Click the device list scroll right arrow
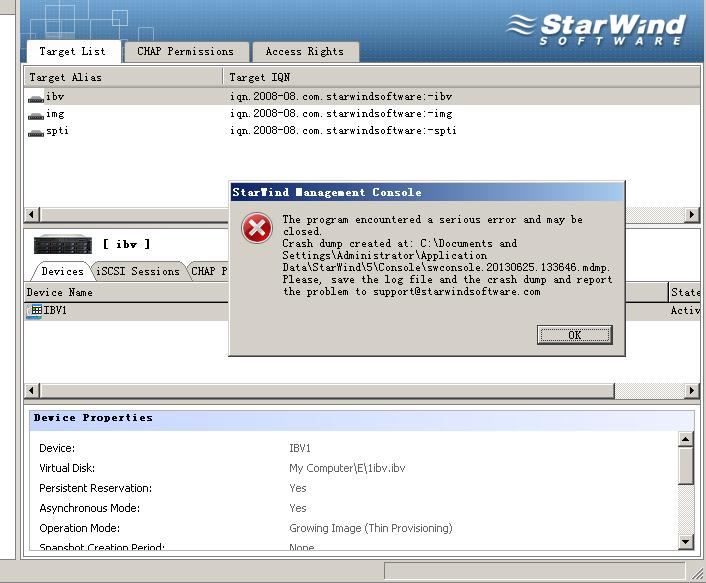 (x=692, y=390)
